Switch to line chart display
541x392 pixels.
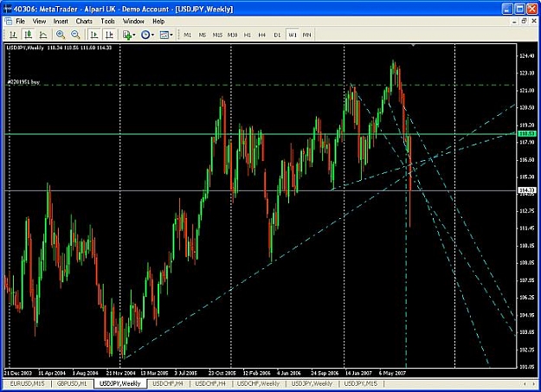click(43, 35)
